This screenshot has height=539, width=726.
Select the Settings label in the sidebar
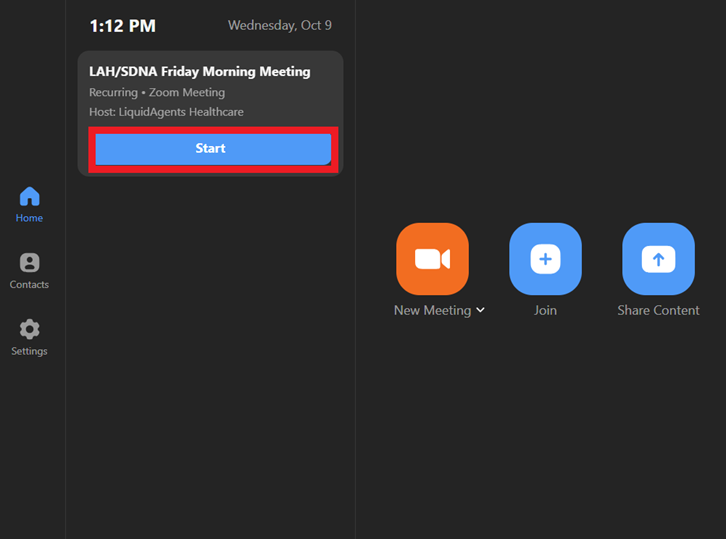[29, 351]
